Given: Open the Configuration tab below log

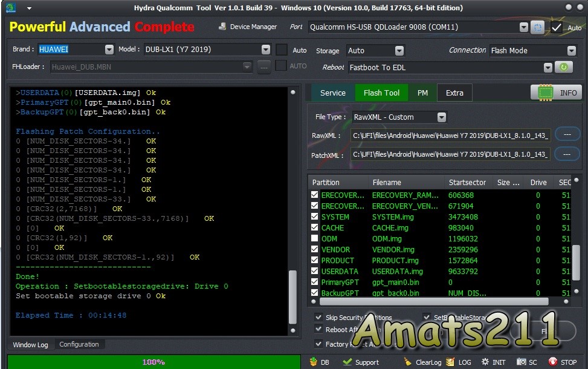Looking at the screenshot, I should tap(79, 344).
